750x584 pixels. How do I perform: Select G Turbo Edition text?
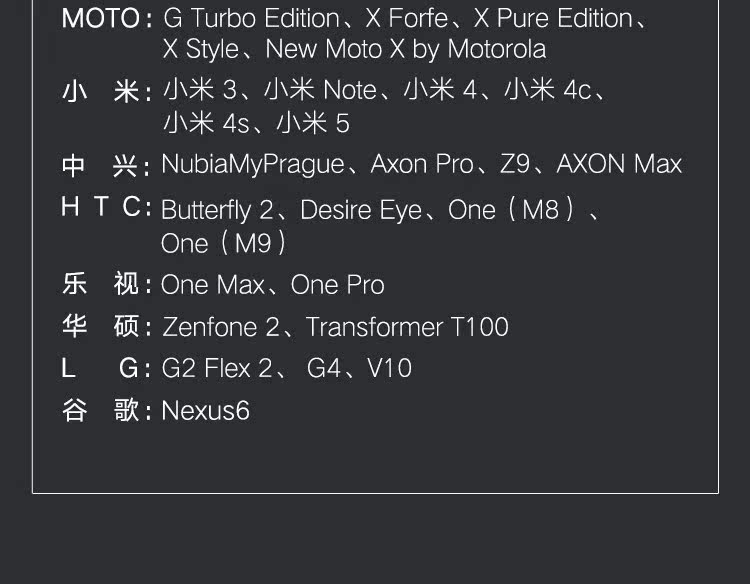251,18
